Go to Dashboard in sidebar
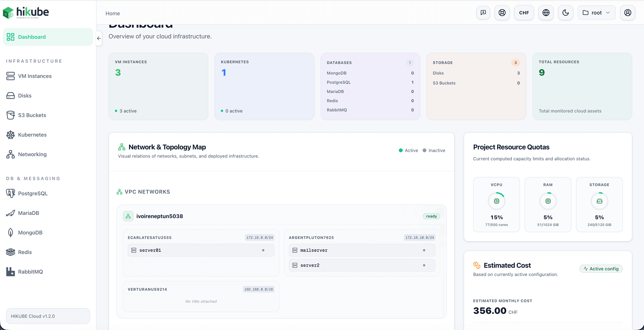 coord(48,37)
